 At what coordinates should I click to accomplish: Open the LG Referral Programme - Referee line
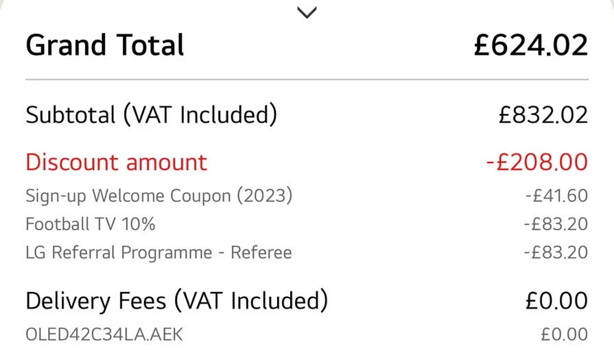pos(158,252)
